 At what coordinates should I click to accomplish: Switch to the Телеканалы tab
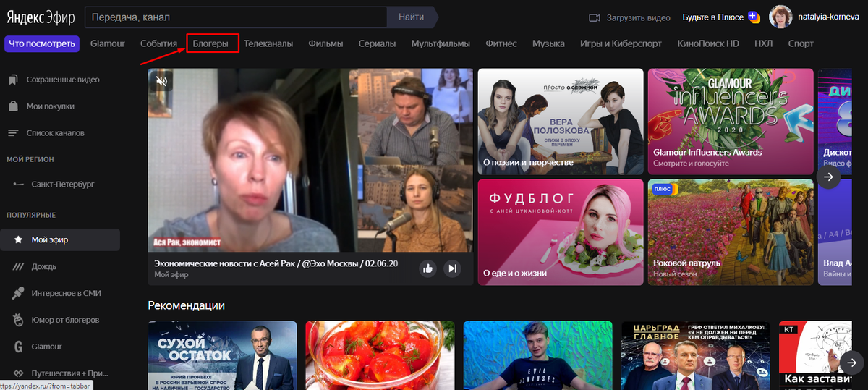268,43
